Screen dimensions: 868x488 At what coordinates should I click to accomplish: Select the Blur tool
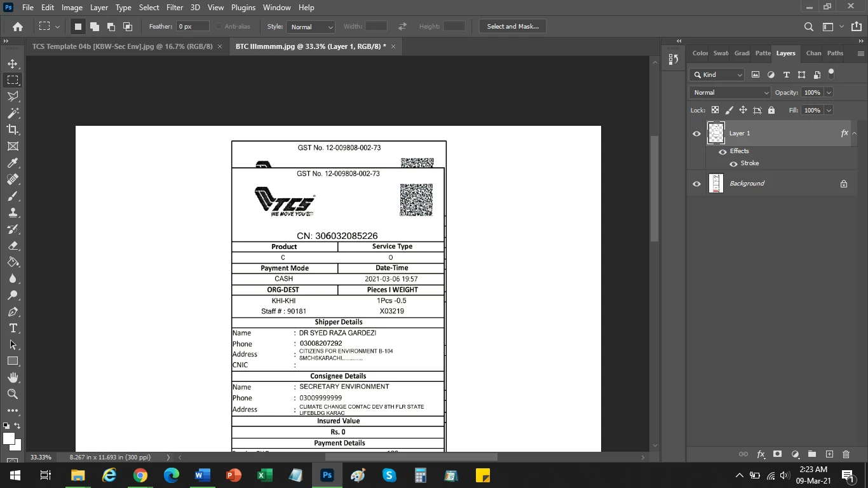click(13, 278)
